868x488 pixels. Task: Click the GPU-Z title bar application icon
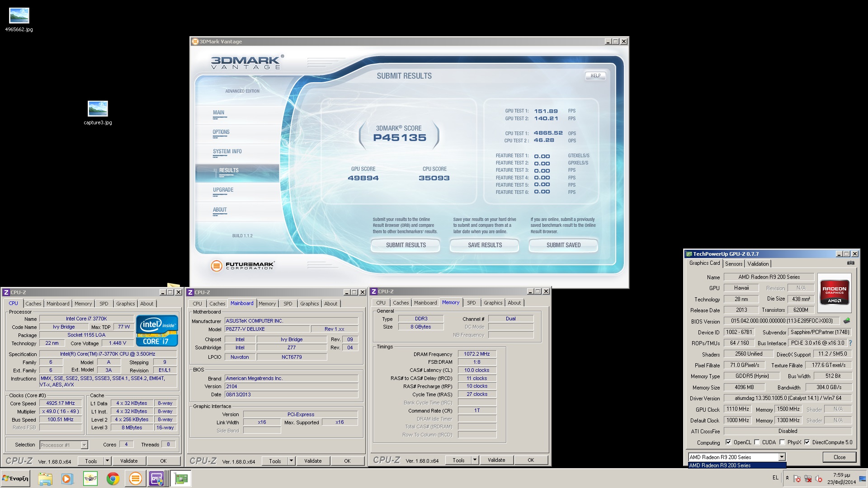click(x=689, y=254)
